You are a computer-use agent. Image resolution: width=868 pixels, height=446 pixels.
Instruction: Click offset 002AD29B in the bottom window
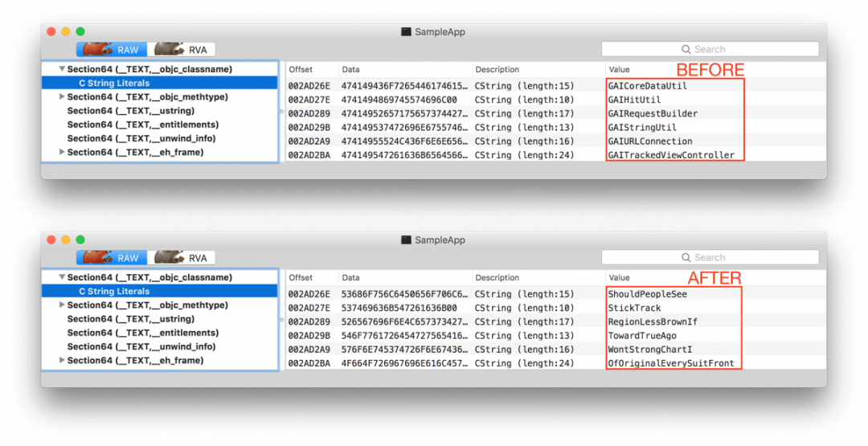tap(309, 335)
